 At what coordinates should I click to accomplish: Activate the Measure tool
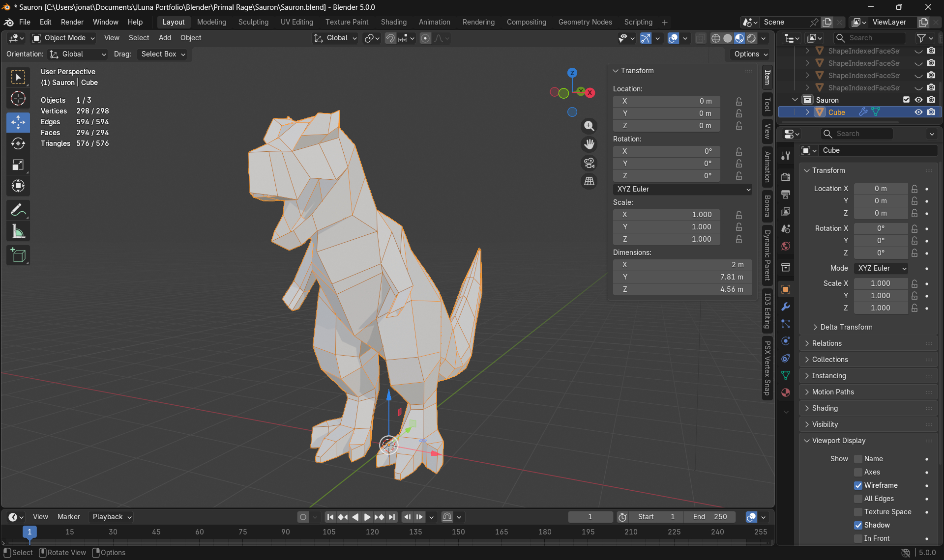(x=18, y=231)
